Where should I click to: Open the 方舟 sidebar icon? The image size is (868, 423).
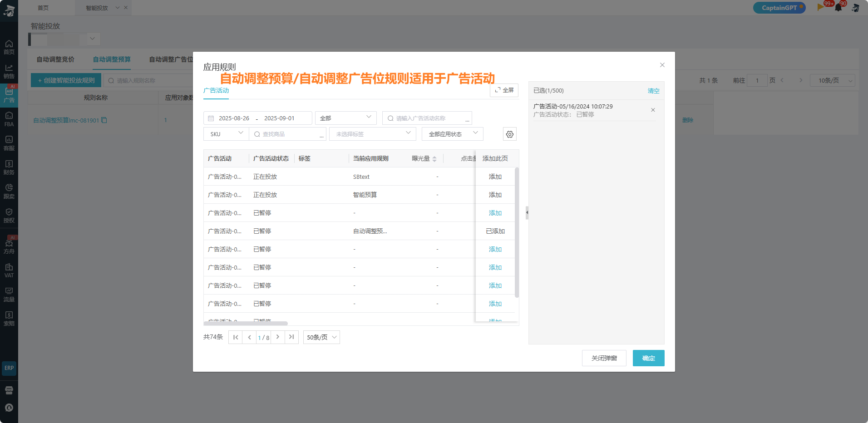(9, 246)
